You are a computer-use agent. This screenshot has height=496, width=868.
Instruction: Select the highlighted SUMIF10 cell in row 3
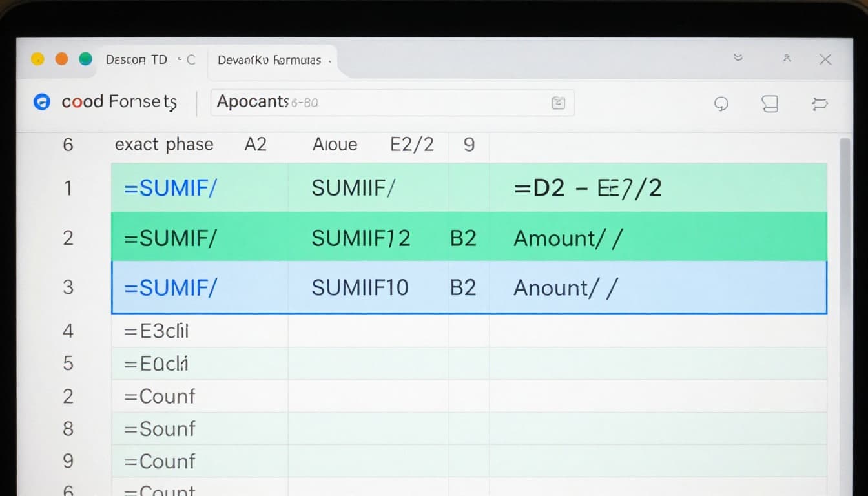pyautogui.click(x=360, y=287)
